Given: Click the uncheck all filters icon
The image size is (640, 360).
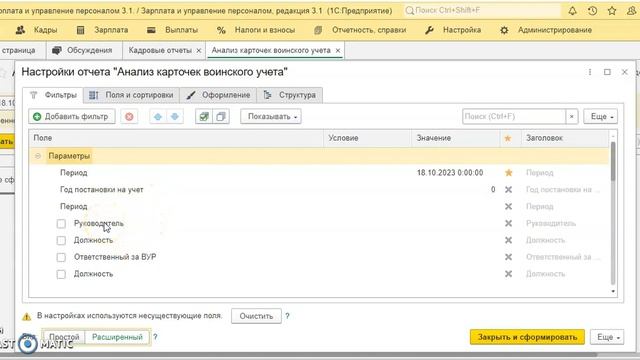Looking at the screenshot, I should (221, 117).
